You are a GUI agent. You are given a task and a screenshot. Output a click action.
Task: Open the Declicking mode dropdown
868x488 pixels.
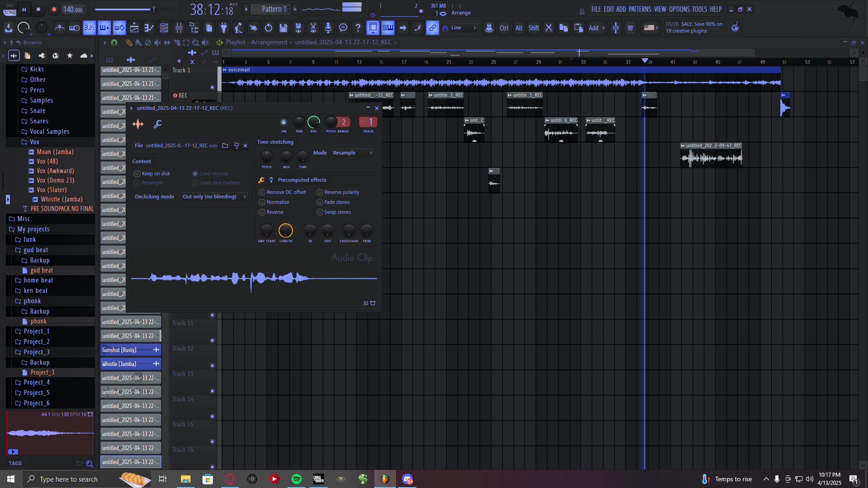click(x=214, y=197)
